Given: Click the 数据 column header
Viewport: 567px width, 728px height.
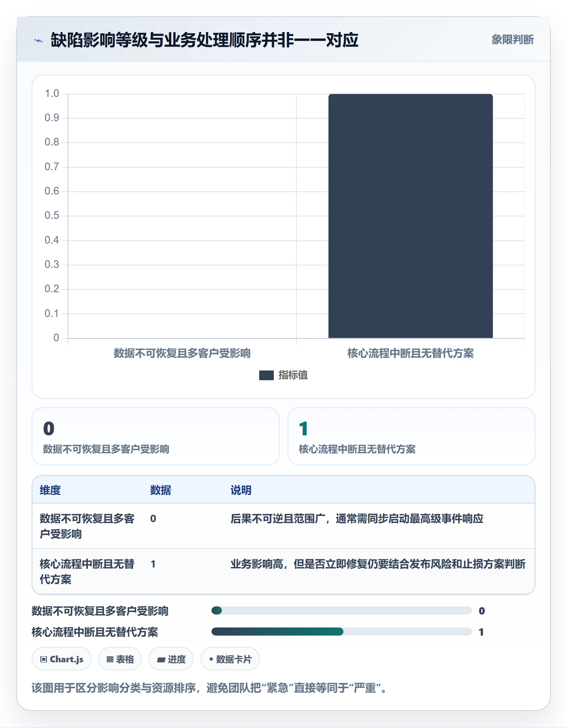Looking at the screenshot, I should (x=160, y=490).
